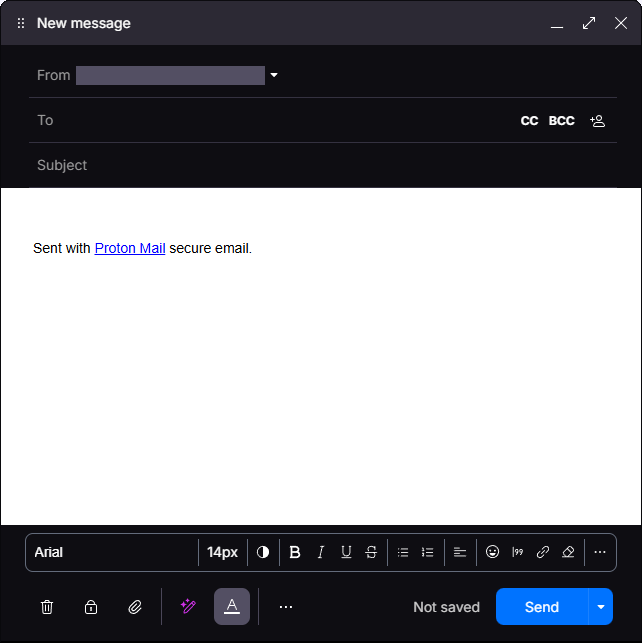Toggle strikethrough formatting
The height and width of the screenshot is (643, 642).
(x=371, y=552)
